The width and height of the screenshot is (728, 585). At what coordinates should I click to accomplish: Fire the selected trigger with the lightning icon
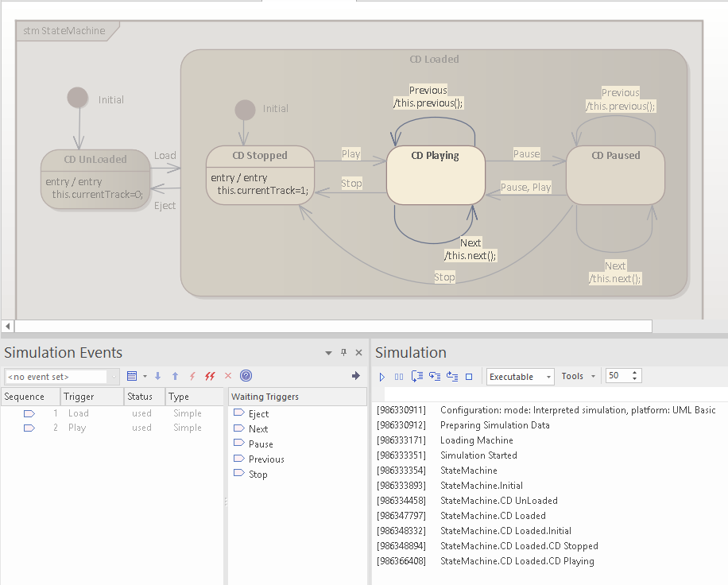[192, 375]
